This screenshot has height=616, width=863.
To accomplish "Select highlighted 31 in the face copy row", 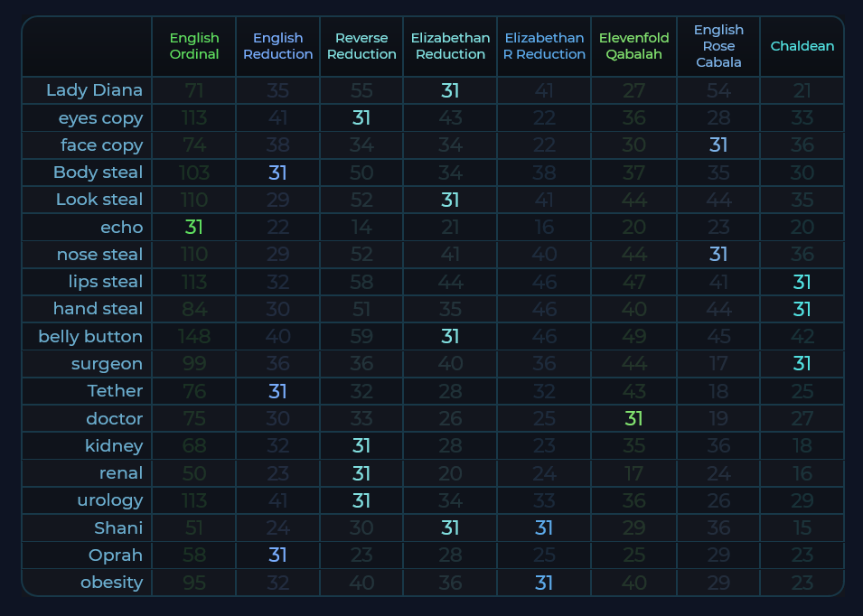I will coord(718,145).
